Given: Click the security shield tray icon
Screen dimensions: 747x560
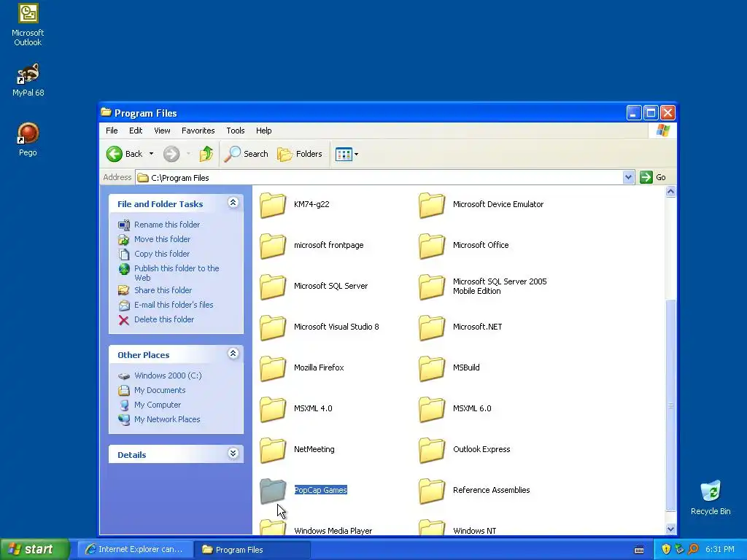Looking at the screenshot, I should click(666, 550).
